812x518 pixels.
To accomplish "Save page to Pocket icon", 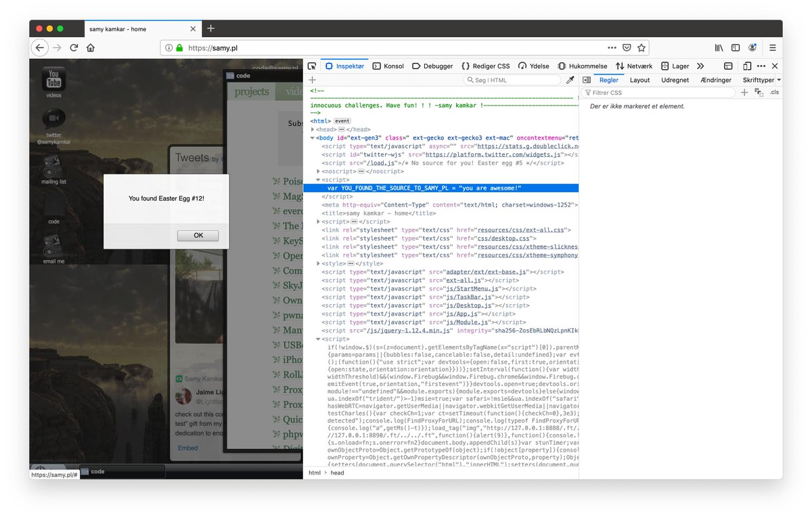I will 627,48.
